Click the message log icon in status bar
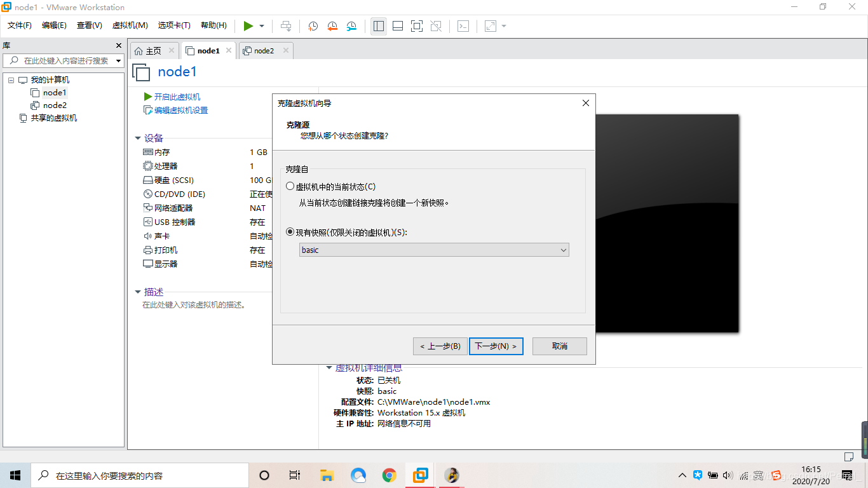This screenshot has width=868, height=488. pyautogui.click(x=848, y=456)
